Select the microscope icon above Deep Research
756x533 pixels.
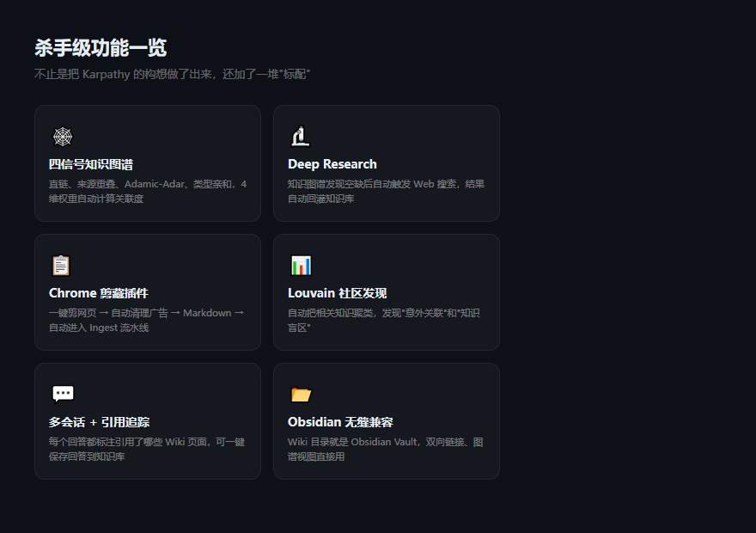pos(301,136)
